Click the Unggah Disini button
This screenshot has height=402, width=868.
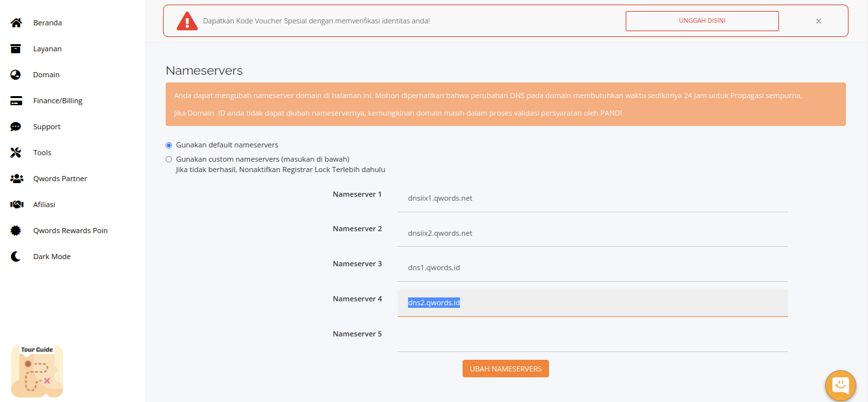[702, 21]
